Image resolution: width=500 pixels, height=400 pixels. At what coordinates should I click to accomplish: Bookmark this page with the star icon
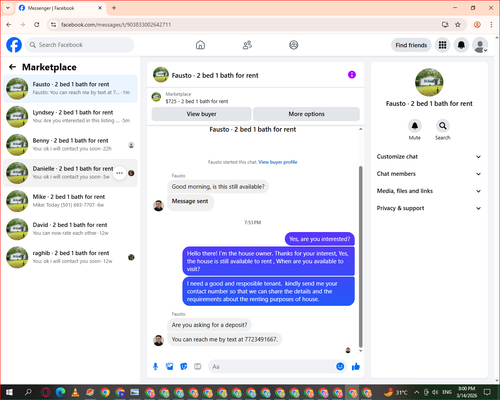(x=458, y=25)
